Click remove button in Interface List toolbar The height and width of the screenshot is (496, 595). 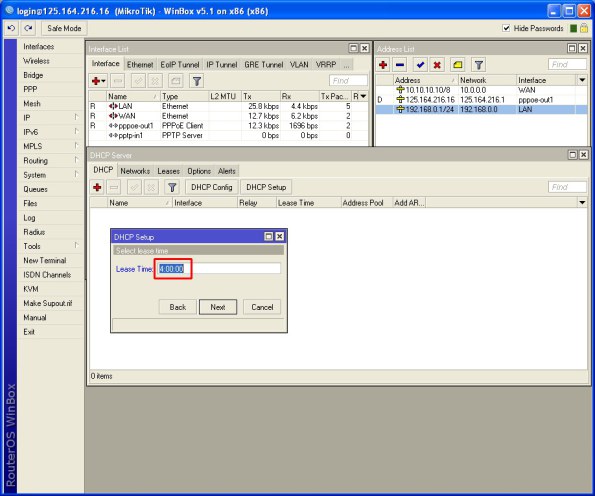tap(118, 81)
